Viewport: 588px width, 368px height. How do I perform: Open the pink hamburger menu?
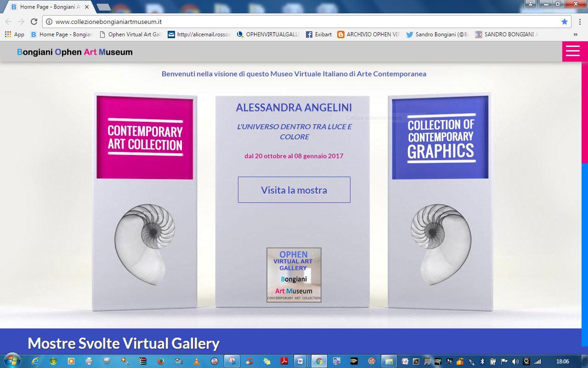[572, 51]
